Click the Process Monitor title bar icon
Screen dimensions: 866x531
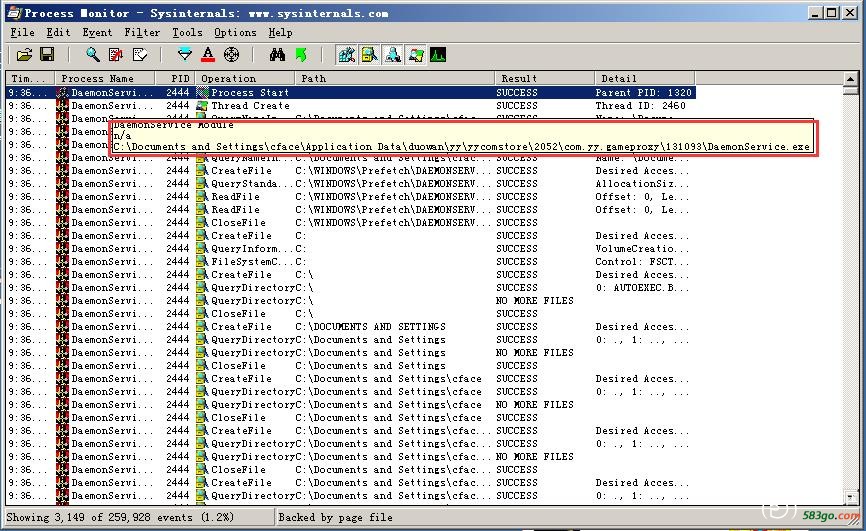14,13
